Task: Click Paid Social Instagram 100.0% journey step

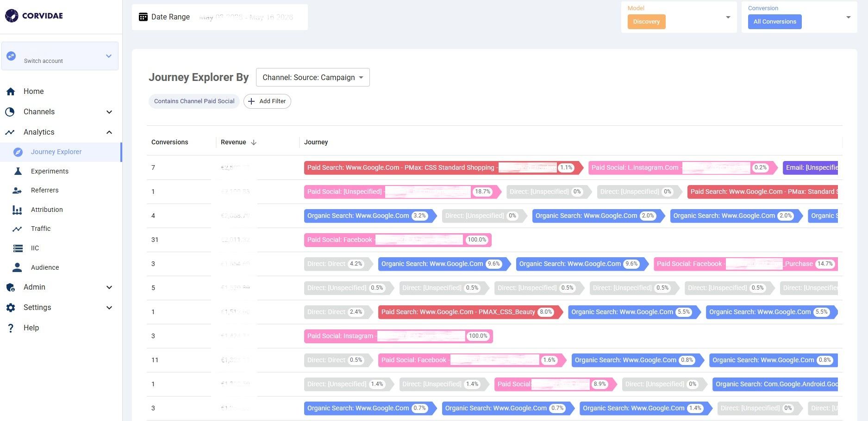Action: (x=398, y=336)
